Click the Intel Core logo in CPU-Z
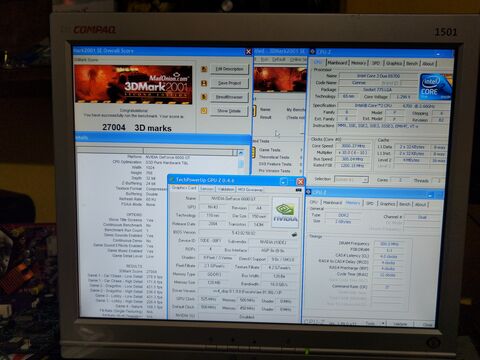This screenshot has height=360, width=480. [435, 86]
